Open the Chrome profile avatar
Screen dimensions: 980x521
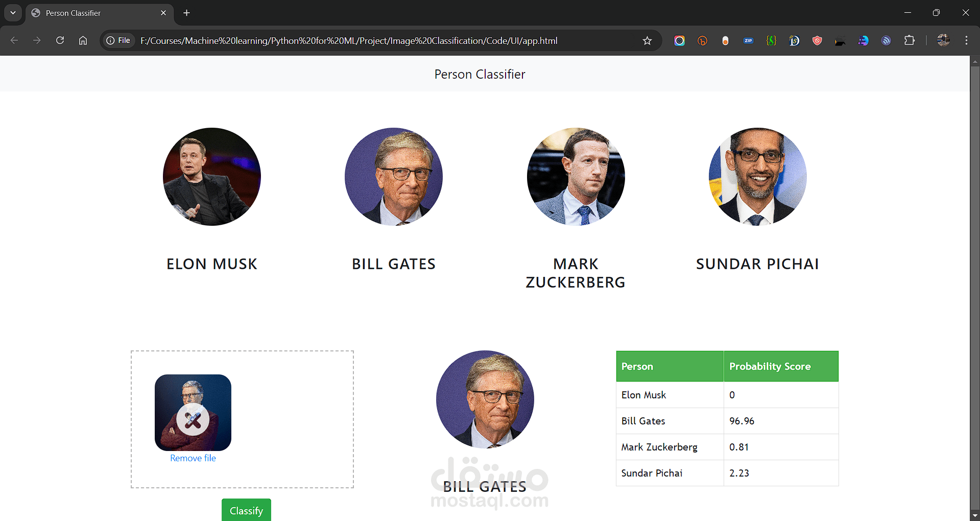coord(943,40)
